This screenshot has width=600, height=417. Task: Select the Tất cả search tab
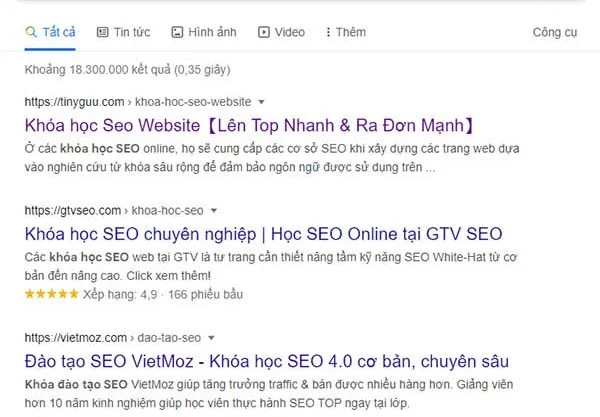[x=50, y=32]
